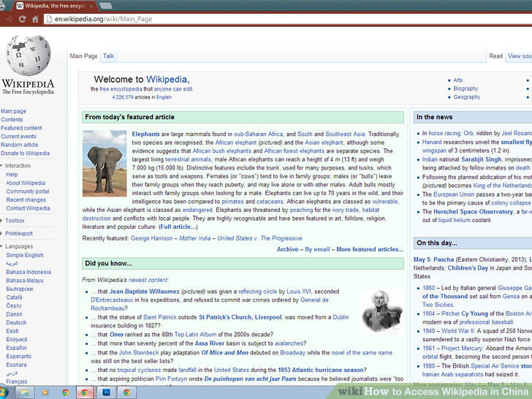The width and height of the screenshot is (532, 399).
Task: Open Of Mice and Men link
Action: click(x=225, y=353)
